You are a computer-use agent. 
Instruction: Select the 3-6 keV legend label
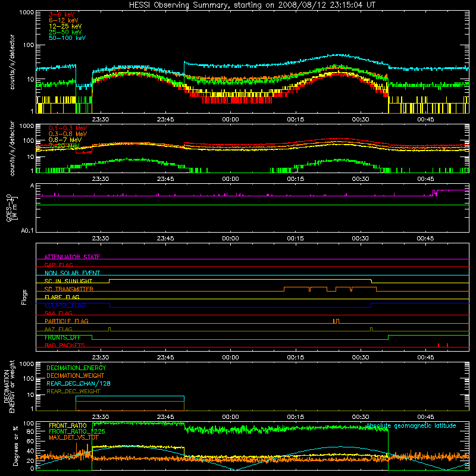point(62,14)
